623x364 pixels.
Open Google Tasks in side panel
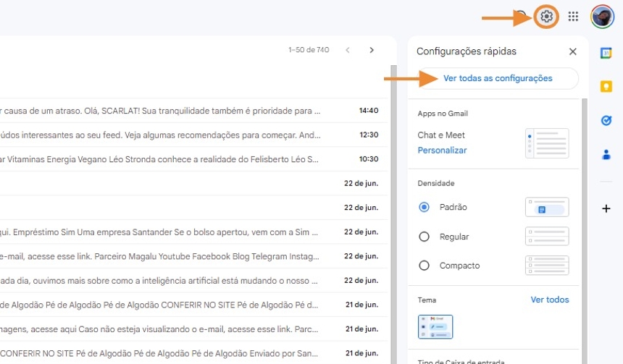tap(606, 120)
